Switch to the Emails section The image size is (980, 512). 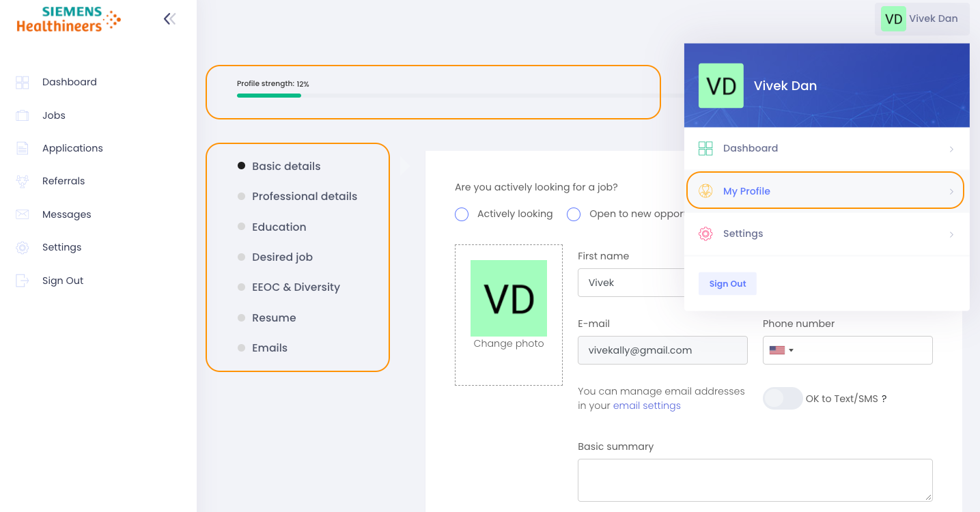[x=270, y=347]
